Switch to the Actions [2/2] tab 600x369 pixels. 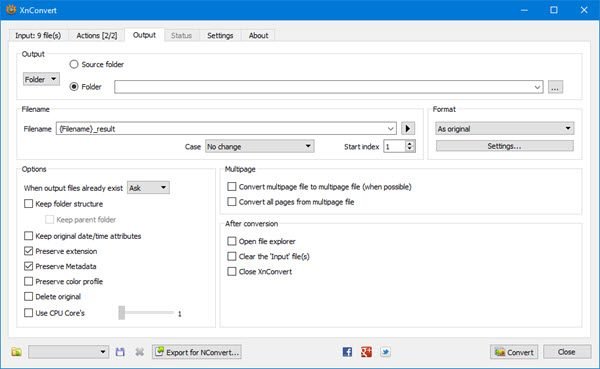click(97, 36)
